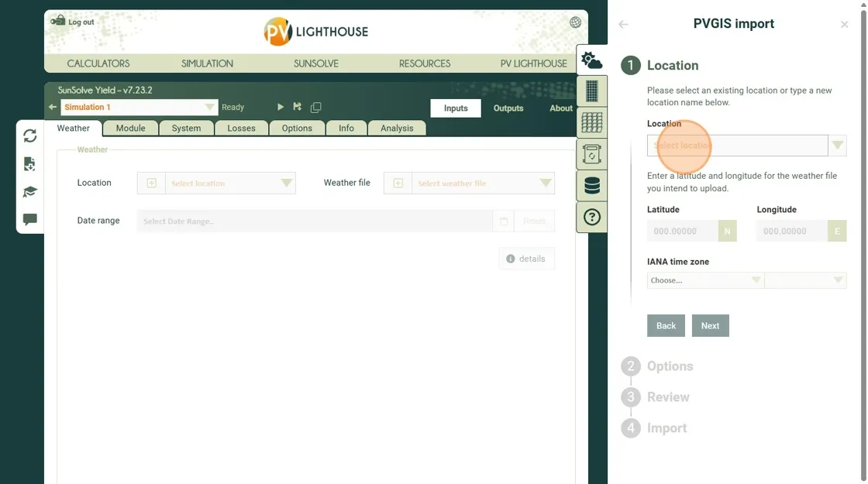This screenshot has width=868, height=484.
Task: Switch to the Module tab
Action: coord(130,129)
